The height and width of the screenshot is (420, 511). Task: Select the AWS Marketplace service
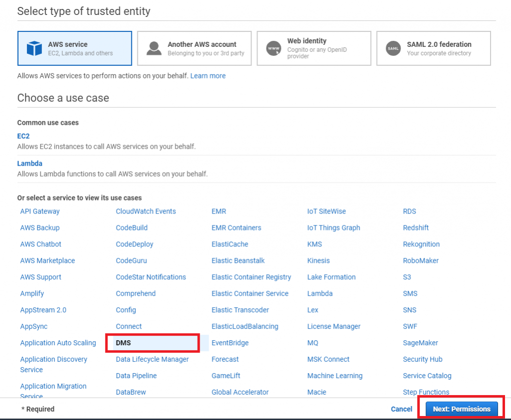pyautogui.click(x=47, y=260)
